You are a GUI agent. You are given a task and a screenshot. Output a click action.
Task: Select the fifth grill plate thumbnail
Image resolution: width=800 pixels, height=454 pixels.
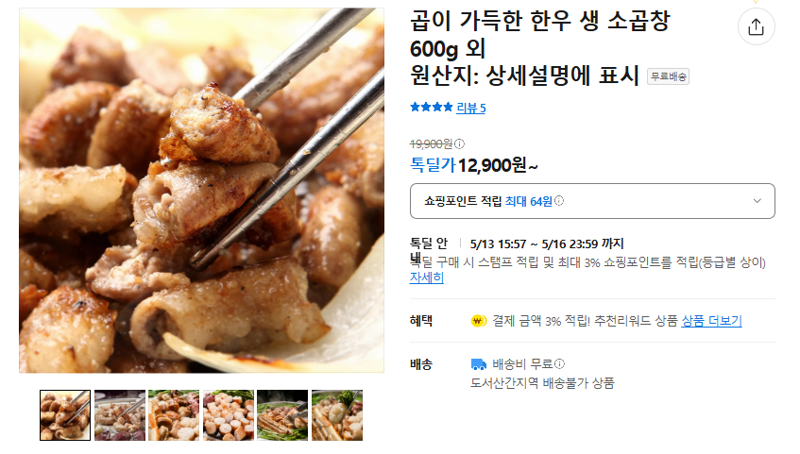(x=283, y=415)
